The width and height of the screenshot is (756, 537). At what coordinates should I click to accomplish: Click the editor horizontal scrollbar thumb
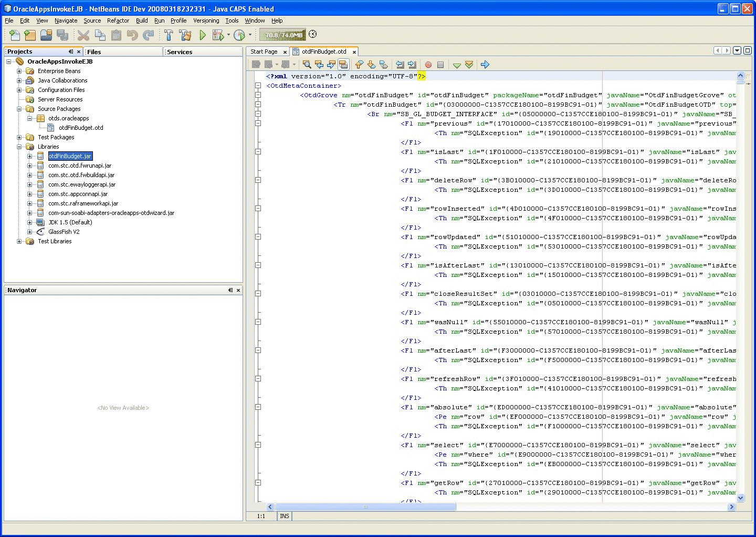[365, 507]
